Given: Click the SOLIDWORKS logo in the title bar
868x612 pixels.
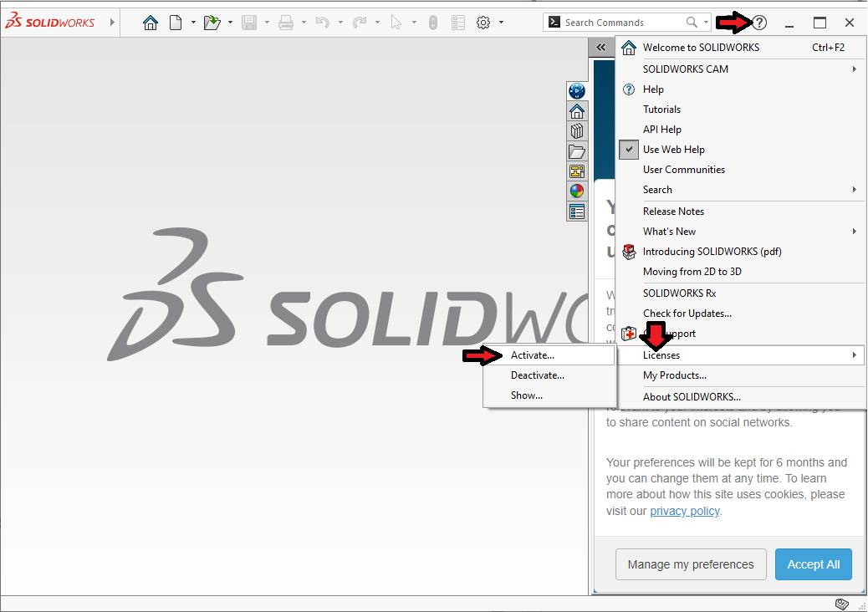Looking at the screenshot, I should pyautogui.click(x=50, y=21).
